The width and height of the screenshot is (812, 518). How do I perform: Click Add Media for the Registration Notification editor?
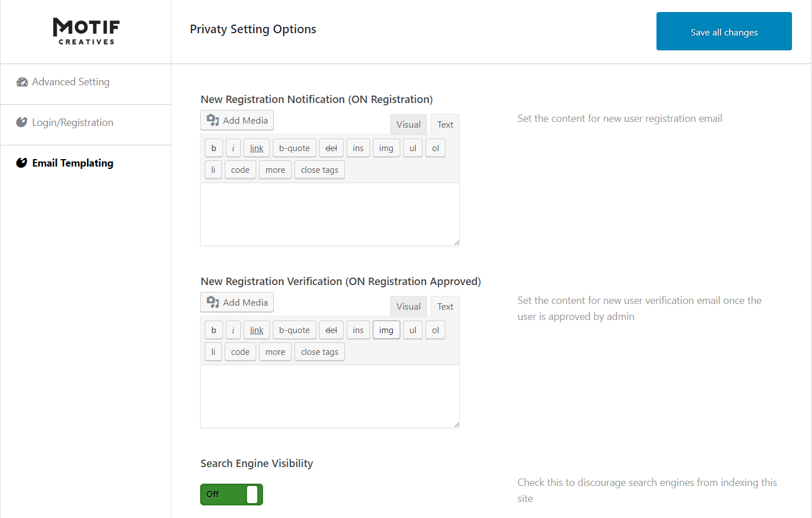coord(237,120)
